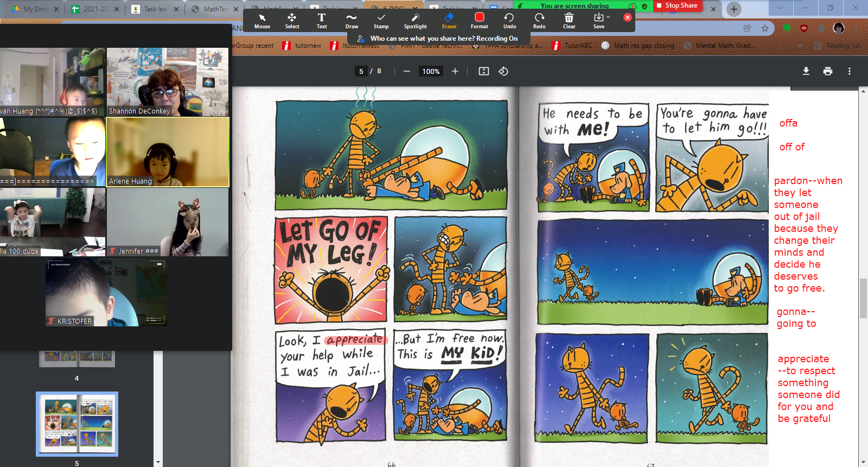Image resolution: width=868 pixels, height=467 pixels.
Task: Open the Format color options
Action: pos(479,21)
